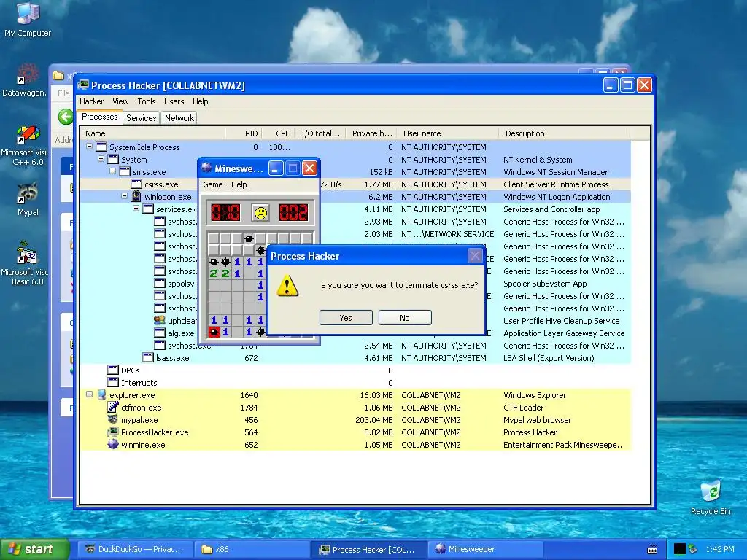Sort processes by the PID column header
Screen dimensions: 747x560
[243, 133]
